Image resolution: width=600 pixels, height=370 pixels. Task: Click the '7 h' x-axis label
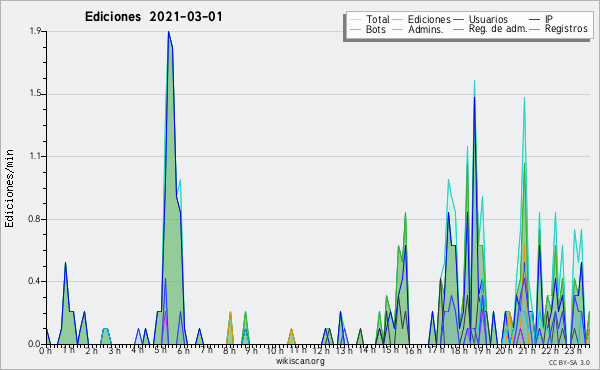tap(206, 350)
